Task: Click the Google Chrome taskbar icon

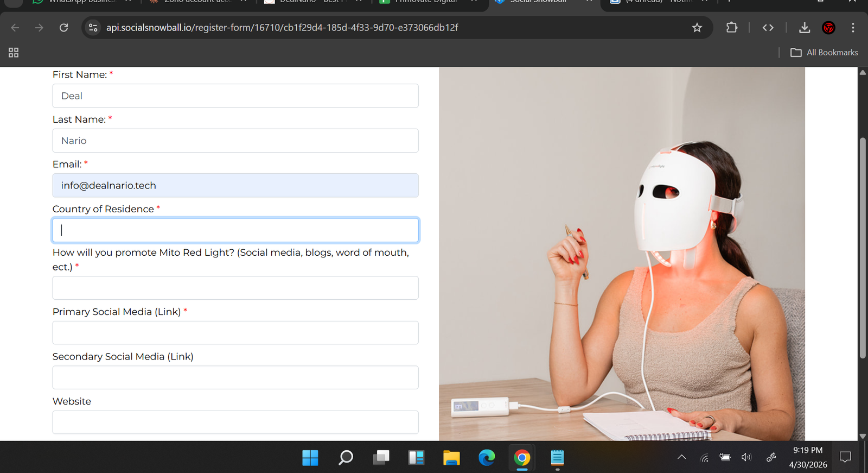Action: 522,458
